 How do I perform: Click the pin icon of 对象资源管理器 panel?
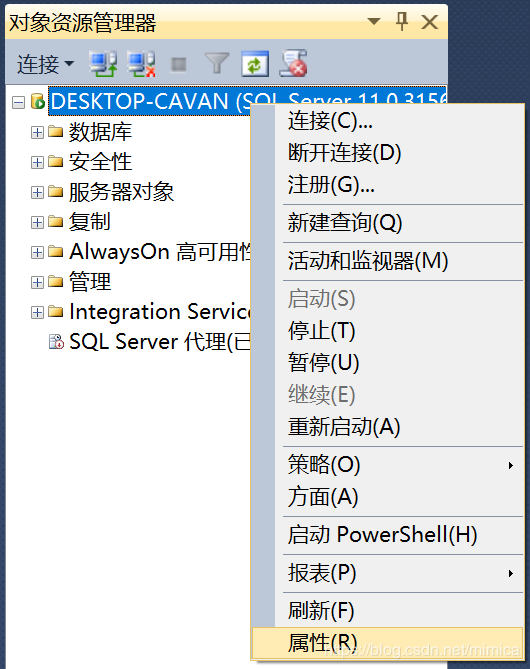click(402, 21)
